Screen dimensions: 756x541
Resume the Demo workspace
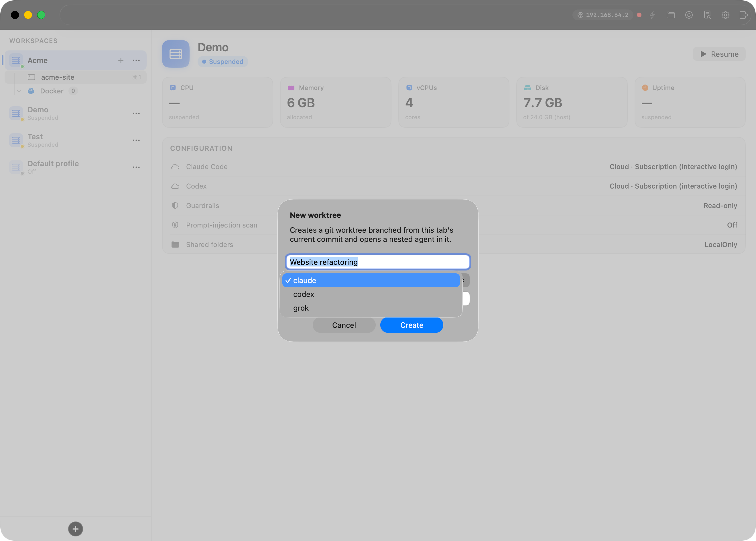(719, 54)
